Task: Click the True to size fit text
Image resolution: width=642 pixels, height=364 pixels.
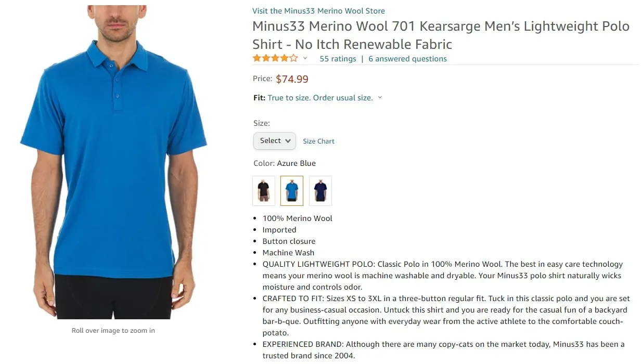Action: (x=320, y=98)
